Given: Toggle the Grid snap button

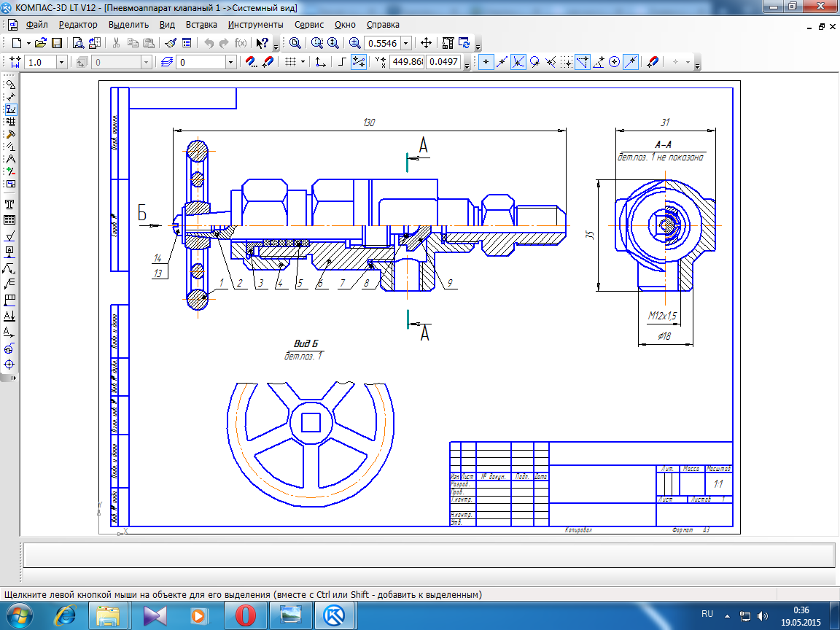Looking at the screenshot, I should pos(567,62).
